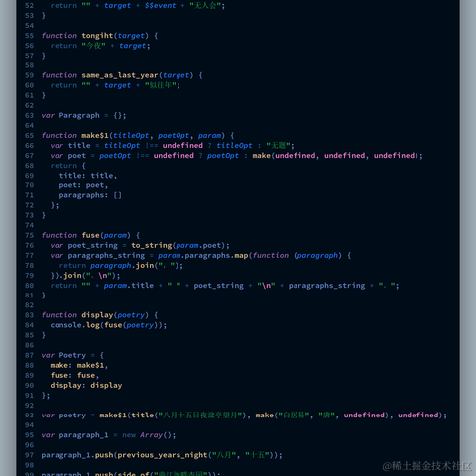This screenshot has width=476, height=476.
Task: Click 'var paragraphs_string' line 77
Action: tap(200, 255)
